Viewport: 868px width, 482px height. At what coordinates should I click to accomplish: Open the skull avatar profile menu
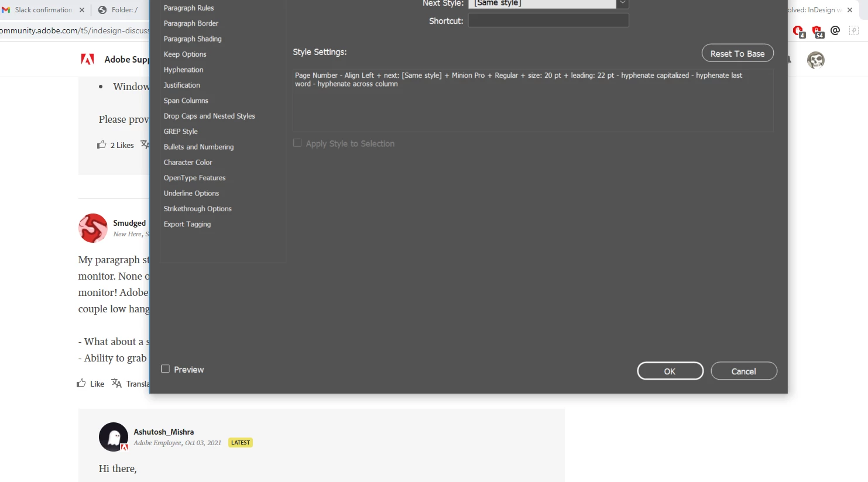click(x=816, y=60)
